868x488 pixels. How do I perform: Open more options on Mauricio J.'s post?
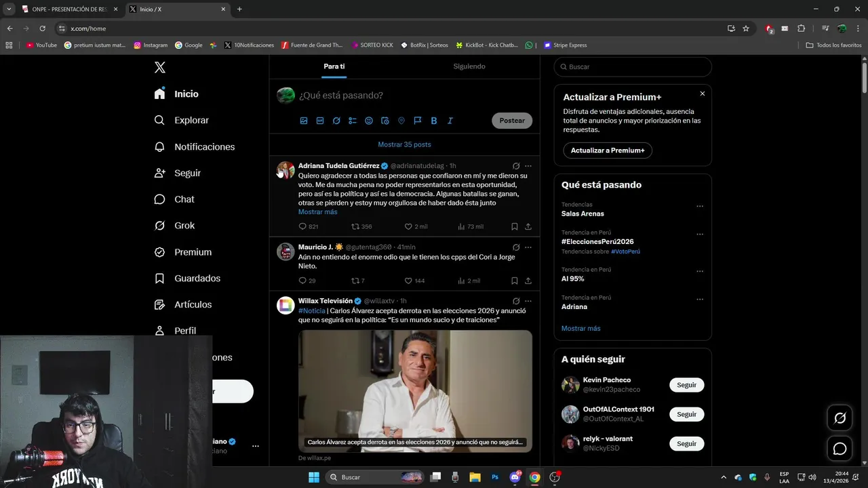[528, 247]
